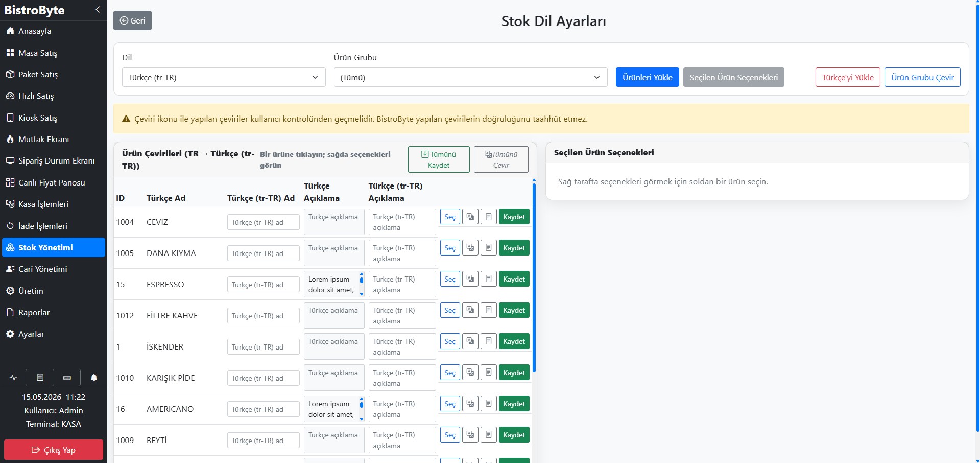The height and width of the screenshot is (463, 980).
Task: Click Kaydet in the ESPRESSO row
Action: 514,279
